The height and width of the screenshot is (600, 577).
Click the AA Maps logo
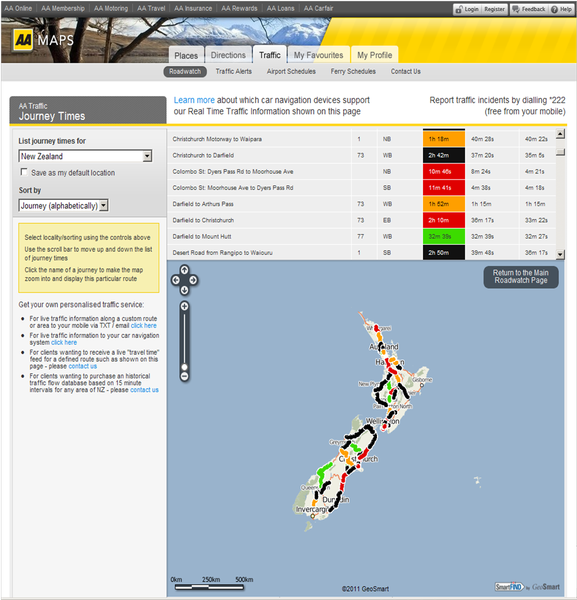[43, 40]
